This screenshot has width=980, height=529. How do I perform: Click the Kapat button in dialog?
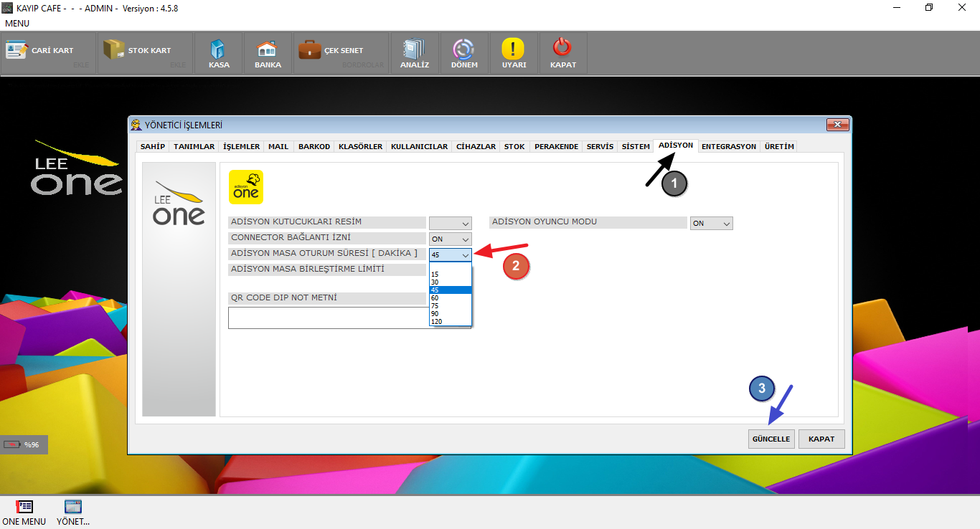click(x=821, y=439)
